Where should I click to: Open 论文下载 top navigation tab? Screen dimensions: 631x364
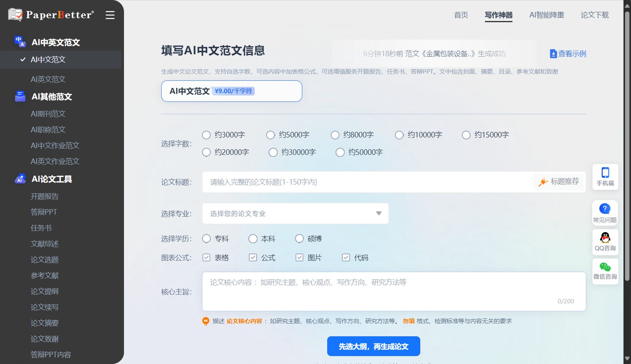click(595, 15)
